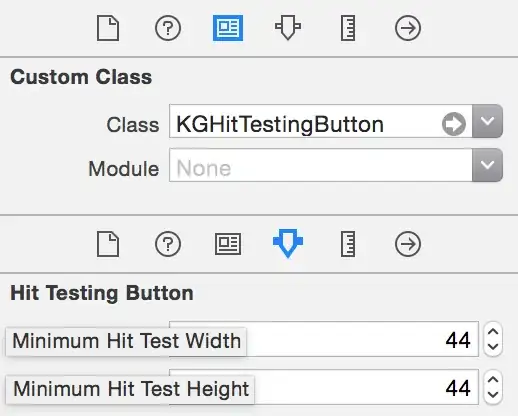Viewport: 518px width, 416px height.
Task: Decrease Minimum Hit Test Height stepper
Action: click(493, 395)
